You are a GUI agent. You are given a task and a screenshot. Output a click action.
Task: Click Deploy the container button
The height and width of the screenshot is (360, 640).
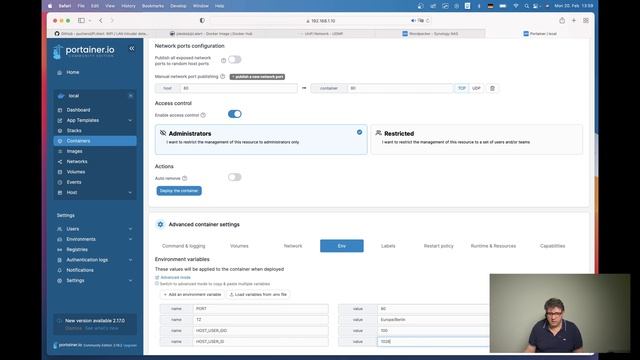pyautogui.click(x=179, y=191)
